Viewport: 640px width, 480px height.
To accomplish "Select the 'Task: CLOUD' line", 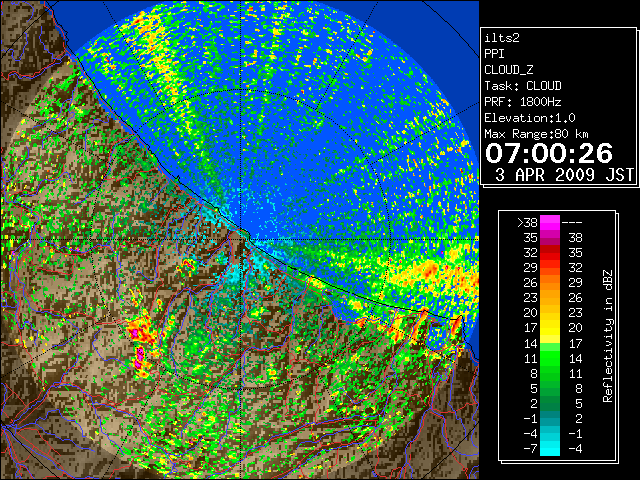I will coord(523,86).
